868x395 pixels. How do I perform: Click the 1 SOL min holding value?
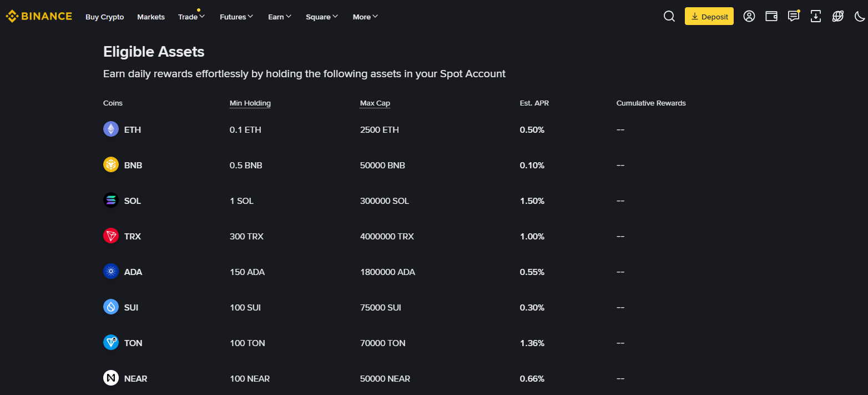coord(241,201)
